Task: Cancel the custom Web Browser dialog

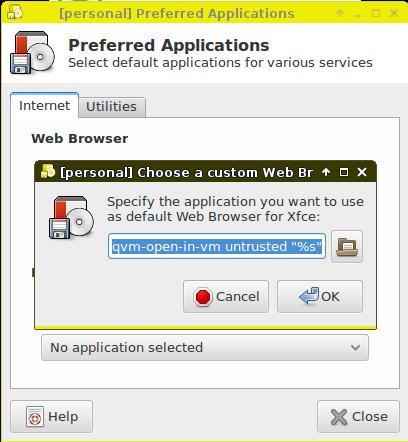Action: tap(226, 296)
